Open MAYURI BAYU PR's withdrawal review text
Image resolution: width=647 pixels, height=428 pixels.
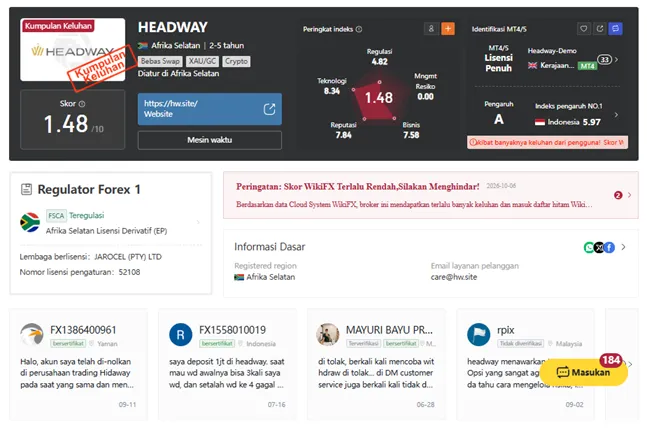[x=375, y=373]
